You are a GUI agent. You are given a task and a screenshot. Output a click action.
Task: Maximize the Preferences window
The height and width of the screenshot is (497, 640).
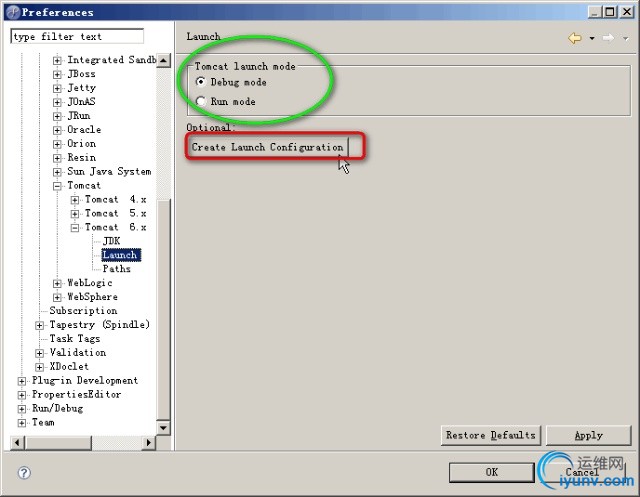[x=610, y=12]
